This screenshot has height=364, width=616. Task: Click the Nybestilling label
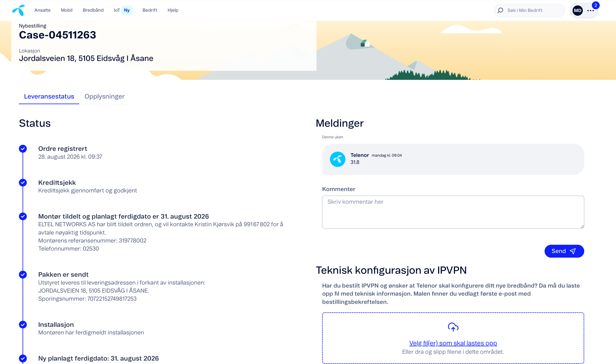click(x=33, y=26)
